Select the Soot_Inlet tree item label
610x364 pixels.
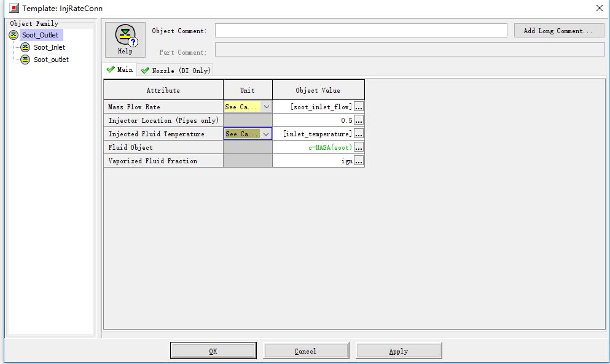click(49, 47)
